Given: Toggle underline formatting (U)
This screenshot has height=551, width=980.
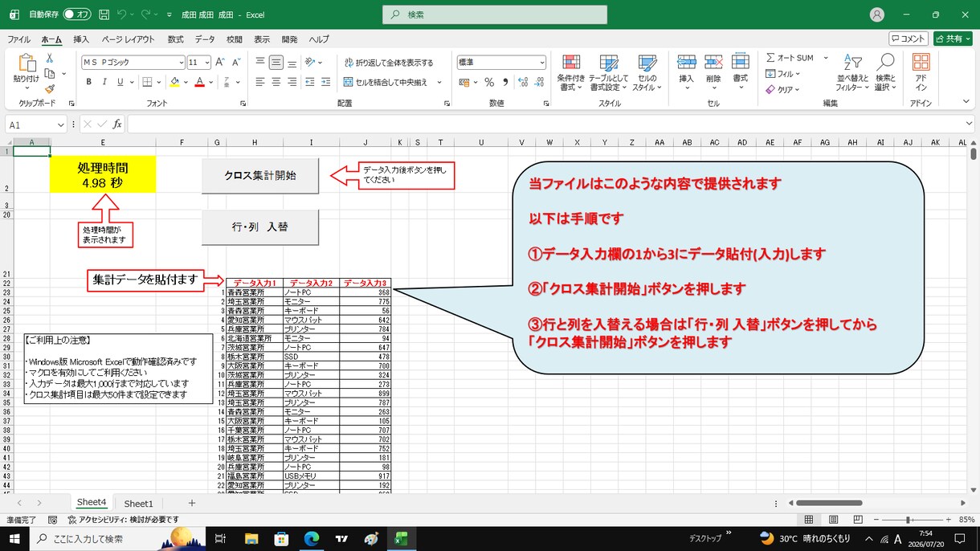Looking at the screenshot, I should point(120,82).
